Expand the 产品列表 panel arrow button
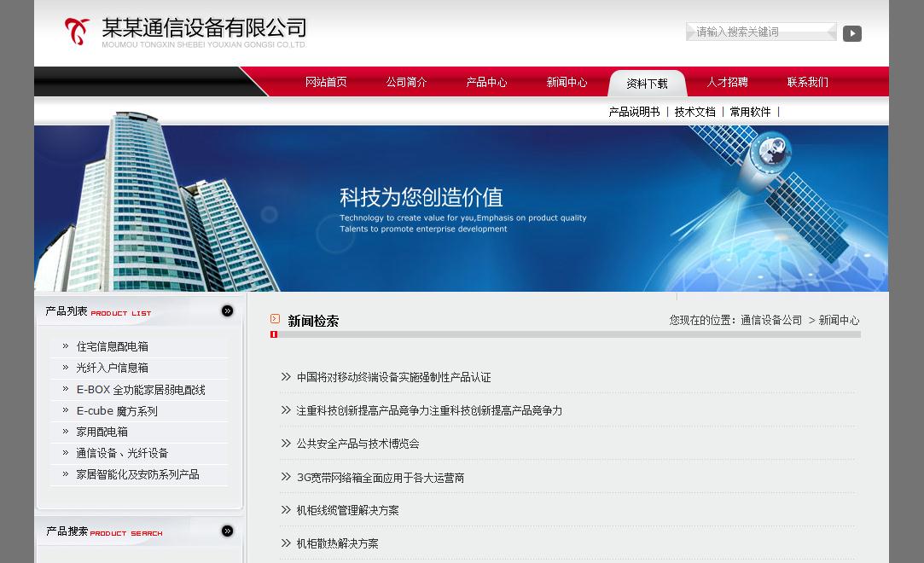 coord(227,311)
